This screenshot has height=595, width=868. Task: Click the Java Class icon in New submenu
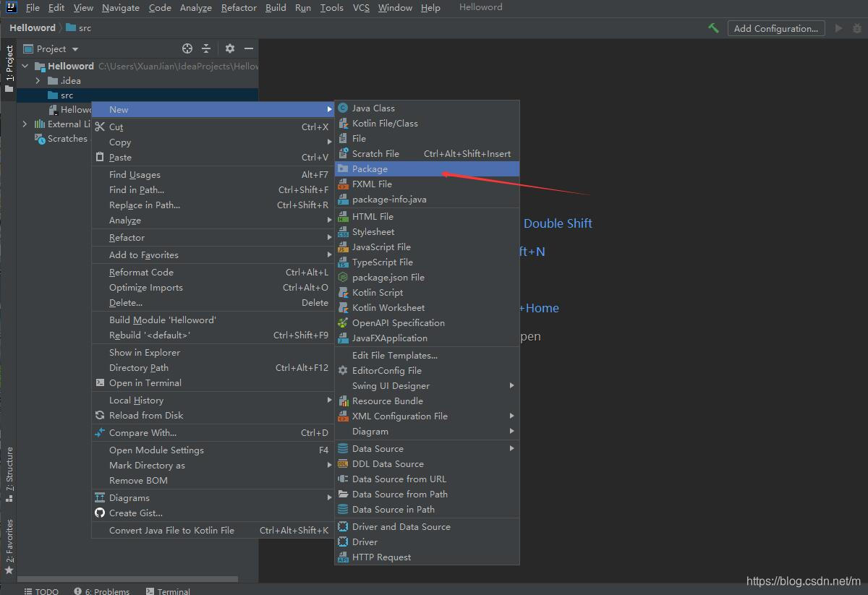tap(343, 108)
